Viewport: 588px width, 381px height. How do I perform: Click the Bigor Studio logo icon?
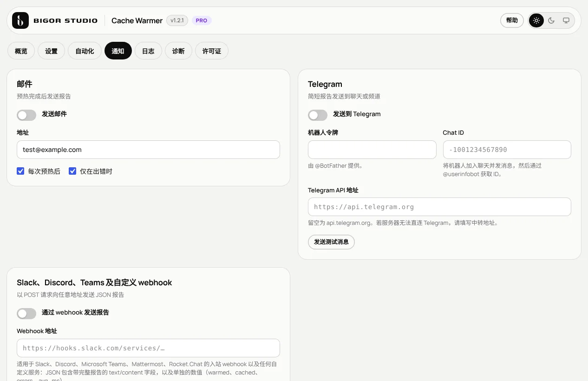click(20, 20)
